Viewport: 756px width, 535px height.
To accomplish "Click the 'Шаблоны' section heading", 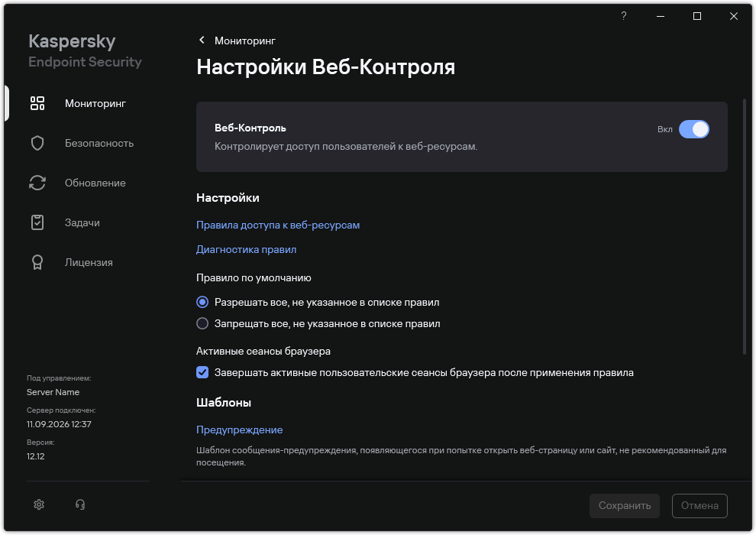I will tap(224, 402).
